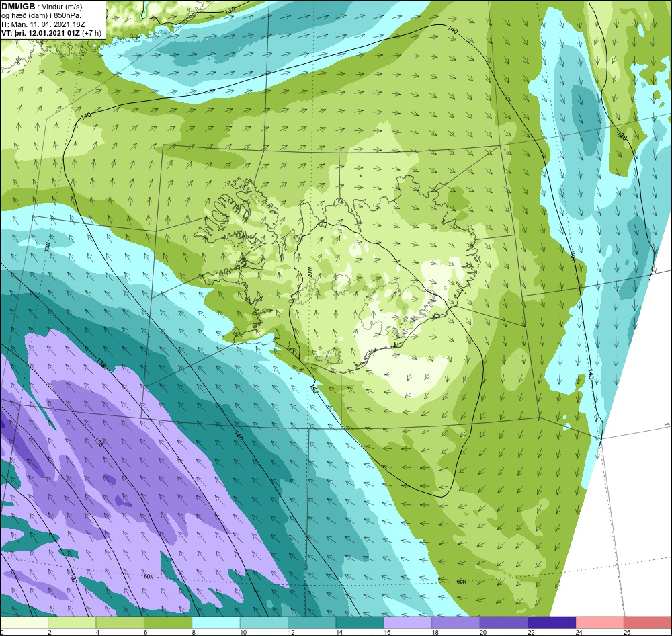This screenshot has width=672, height=636.
Task: Click the legend tick label '2'
Action: point(50,632)
